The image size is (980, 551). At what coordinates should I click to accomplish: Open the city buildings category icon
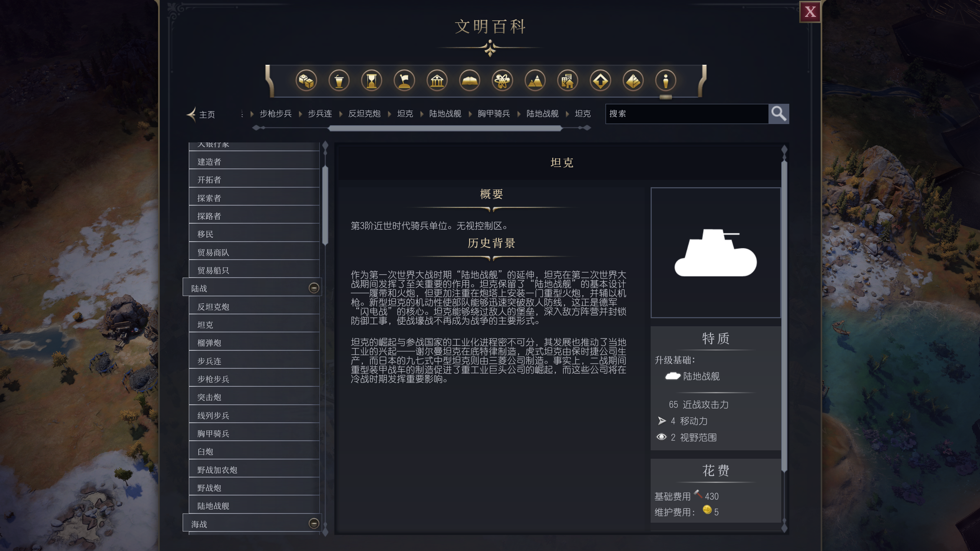(x=568, y=81)
